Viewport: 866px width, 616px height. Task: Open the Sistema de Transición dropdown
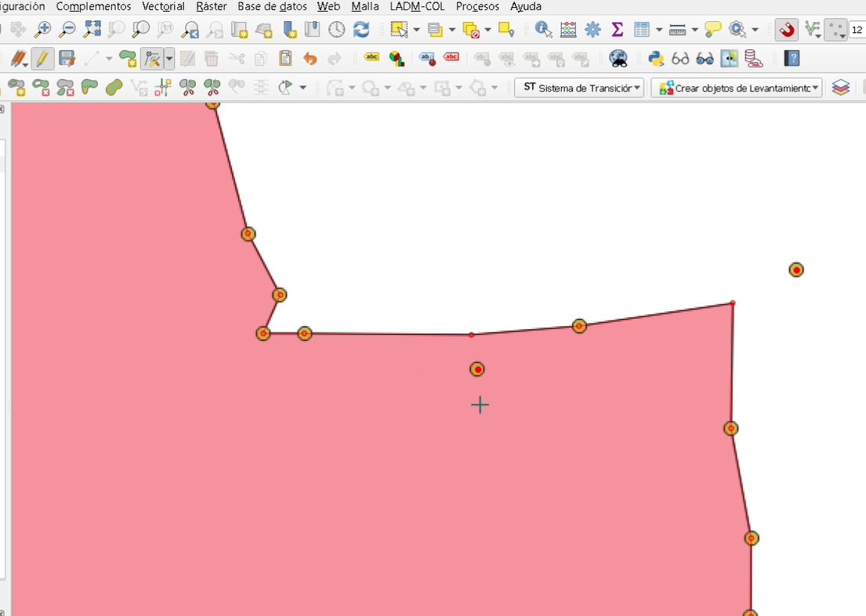[579, 88]
